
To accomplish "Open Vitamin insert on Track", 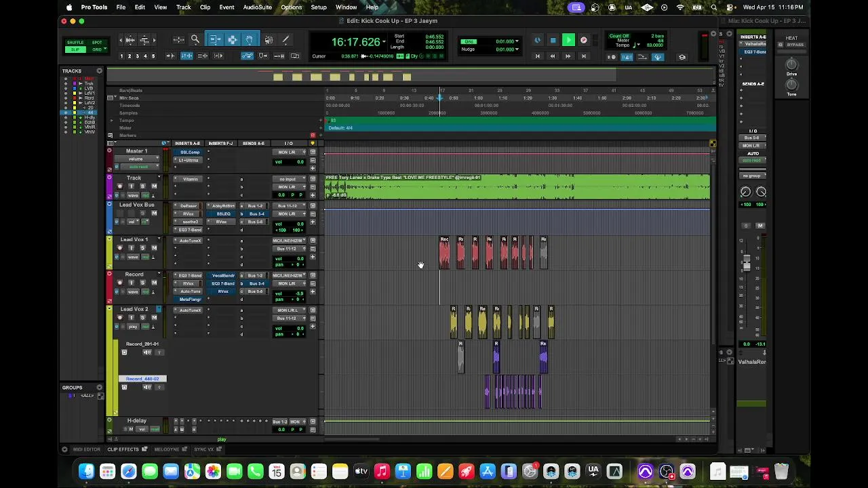I will coord(189,179).
